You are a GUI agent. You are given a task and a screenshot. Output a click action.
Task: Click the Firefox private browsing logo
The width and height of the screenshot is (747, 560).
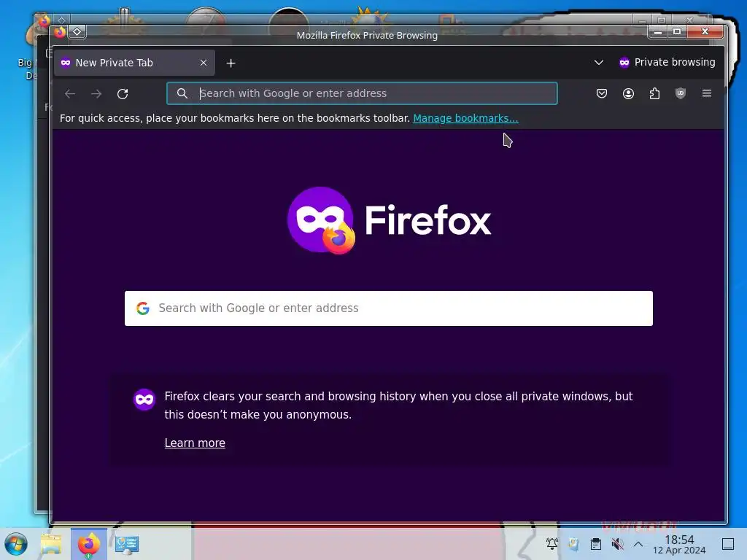(390, 220)
